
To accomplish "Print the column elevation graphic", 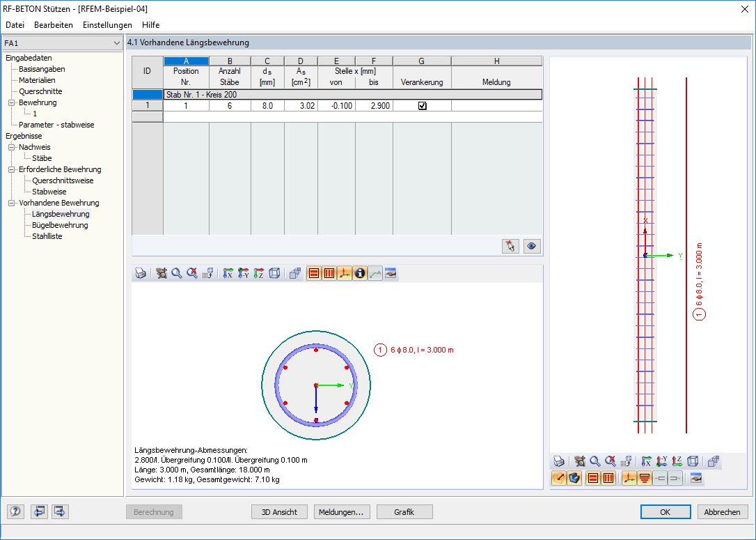I will tap(559, 461).
